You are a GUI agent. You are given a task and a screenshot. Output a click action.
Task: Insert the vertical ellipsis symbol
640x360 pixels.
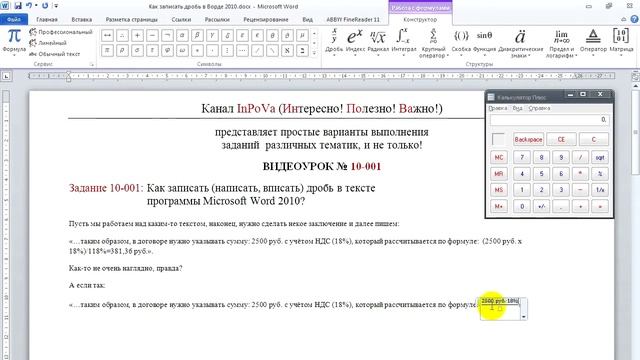point(227,50)
